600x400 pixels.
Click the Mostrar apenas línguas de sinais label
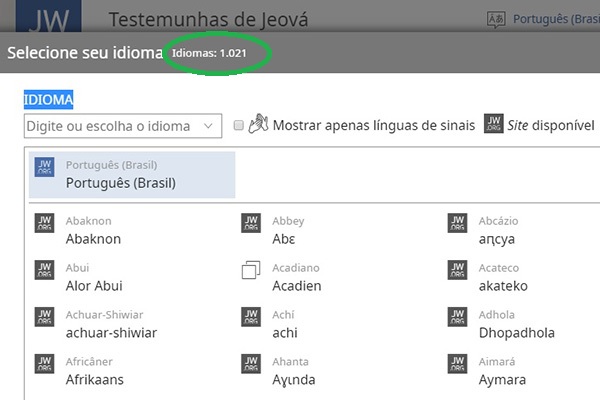(x=374, y=126)
